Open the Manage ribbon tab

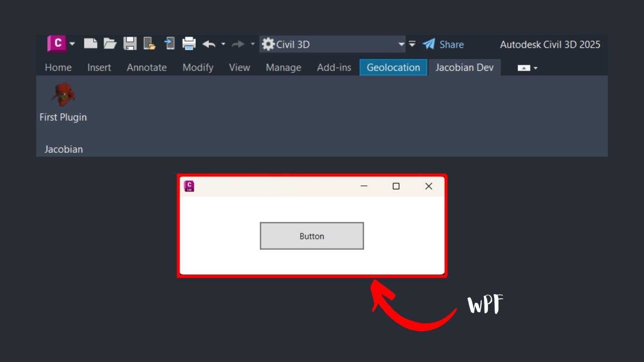coord(284,67)
